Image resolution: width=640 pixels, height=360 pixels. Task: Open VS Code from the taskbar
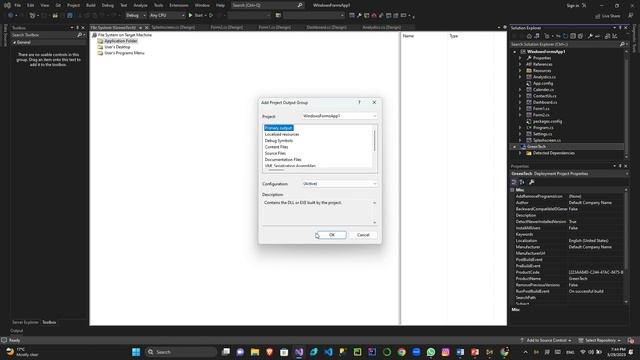pos(328,352)
